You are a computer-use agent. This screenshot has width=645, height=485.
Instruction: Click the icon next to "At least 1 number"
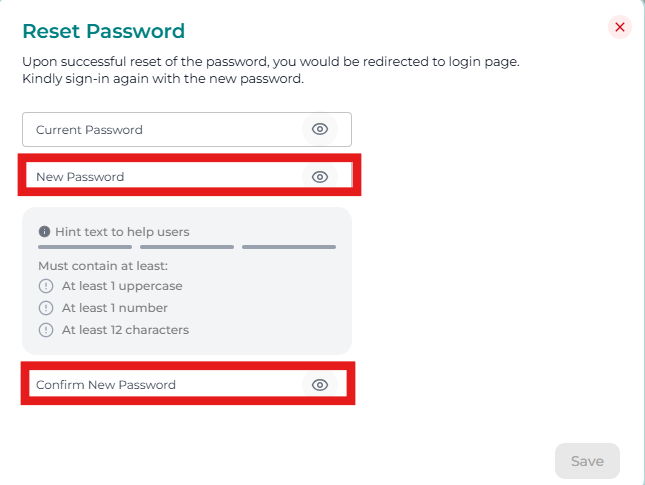[x=45, y=308]
